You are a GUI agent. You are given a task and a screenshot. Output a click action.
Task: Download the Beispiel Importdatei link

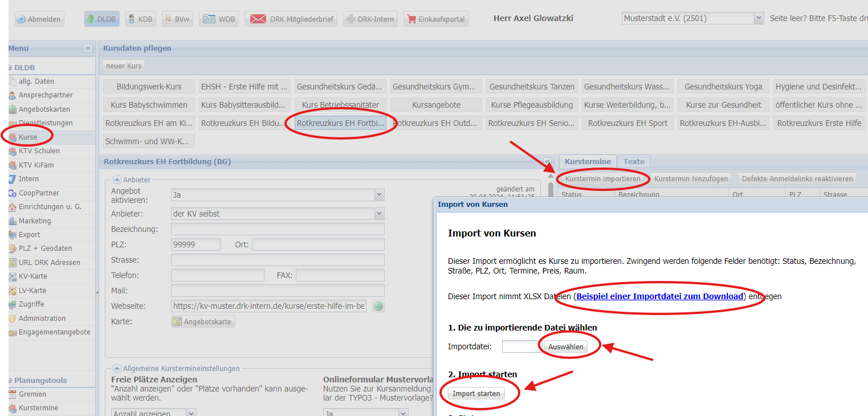(x=660, y=296)
